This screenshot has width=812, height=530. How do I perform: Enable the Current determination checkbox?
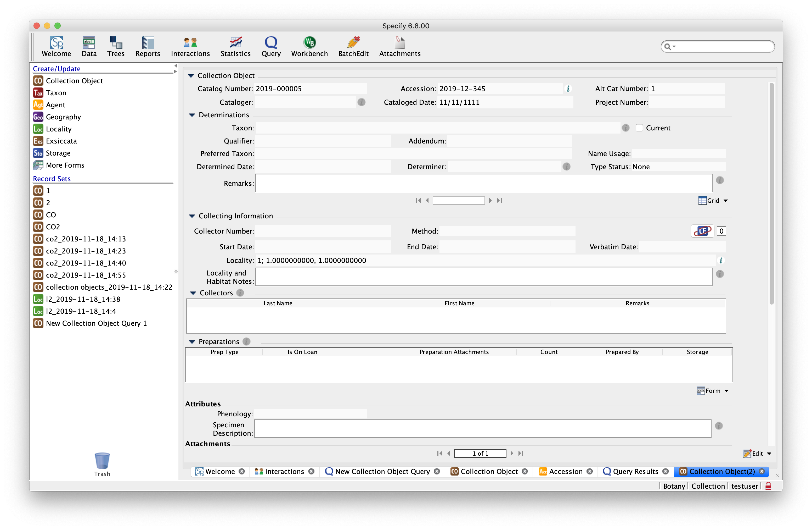639,127
